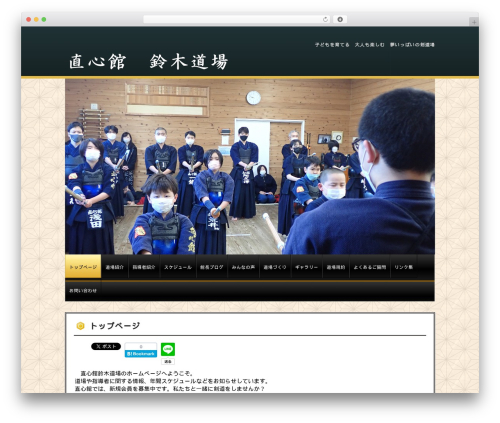Click the X ポスト share button
The width and height of the screenshot is (500, 423).
[106, 346]
